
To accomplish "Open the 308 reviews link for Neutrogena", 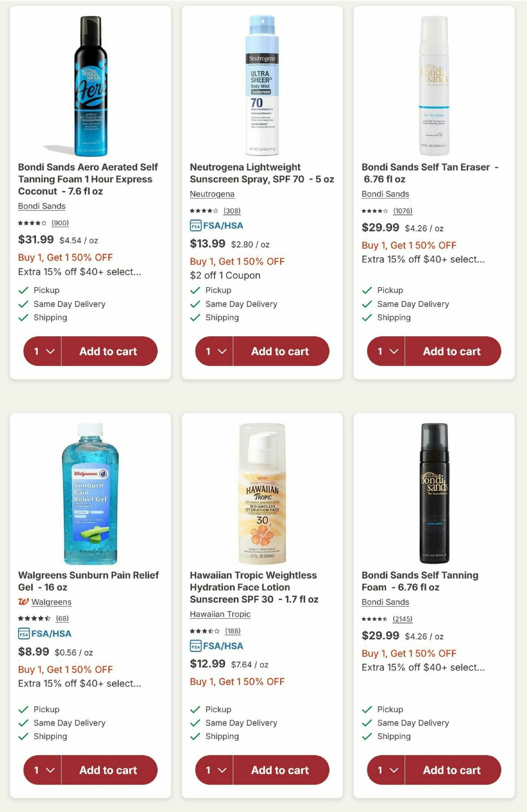I will (233, 211).
